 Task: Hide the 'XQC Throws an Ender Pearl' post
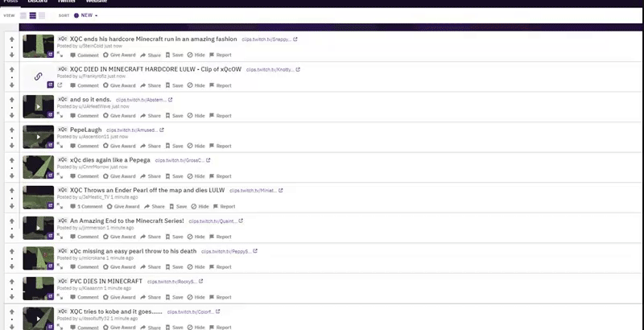pos(200,207)
